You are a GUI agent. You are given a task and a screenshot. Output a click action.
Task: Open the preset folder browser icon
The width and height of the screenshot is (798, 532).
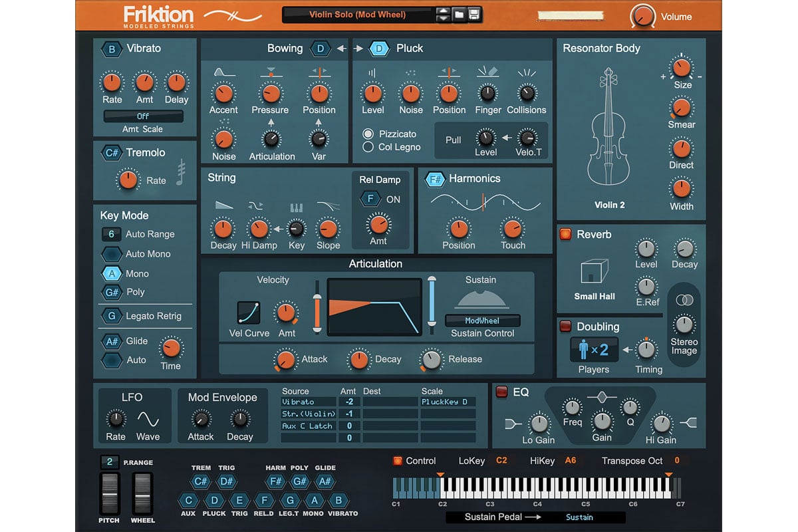click(x=459, y=14)
